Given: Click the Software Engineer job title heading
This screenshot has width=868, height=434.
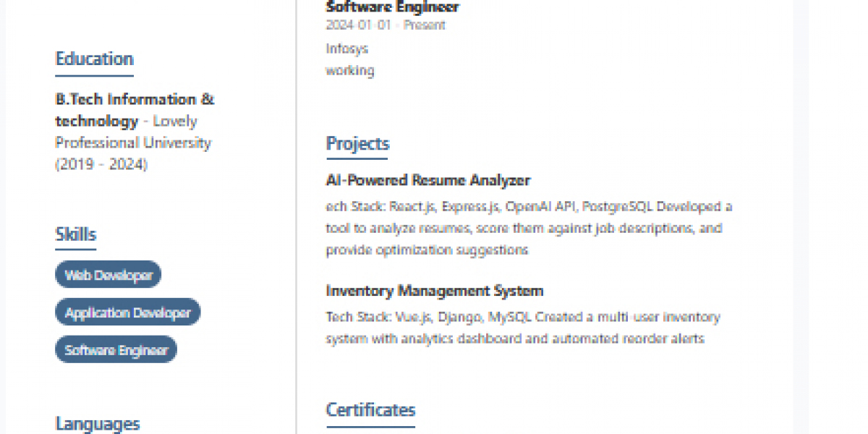Looking at the screenshot, I should click(392, 7).
